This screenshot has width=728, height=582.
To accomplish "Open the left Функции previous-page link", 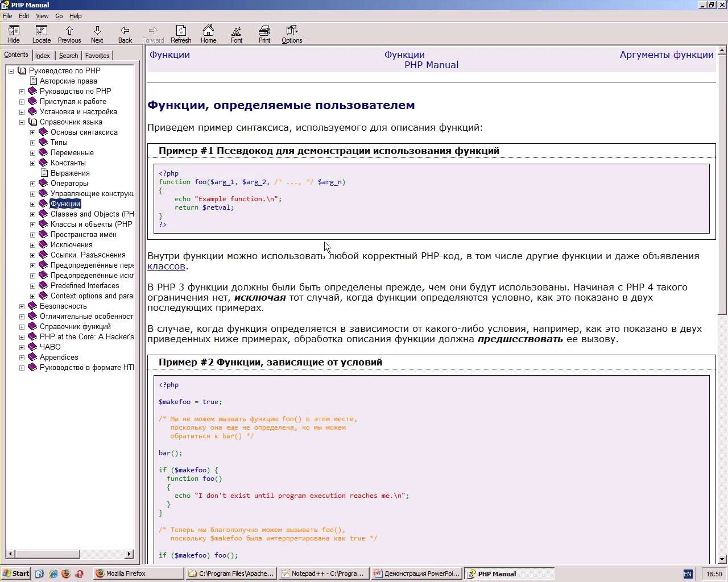I will [x=169, y=55].
